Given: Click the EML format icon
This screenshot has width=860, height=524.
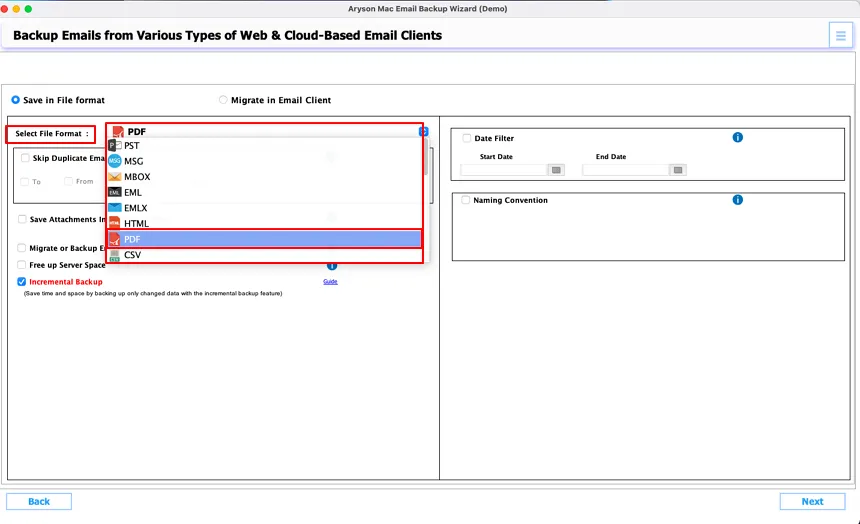Looking at the screenshot, I should tap(115, 193).
